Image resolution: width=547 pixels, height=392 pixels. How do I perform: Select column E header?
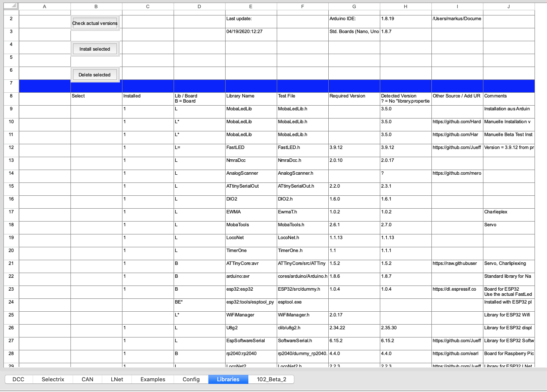pyautogui.click(x=251, y=6)
